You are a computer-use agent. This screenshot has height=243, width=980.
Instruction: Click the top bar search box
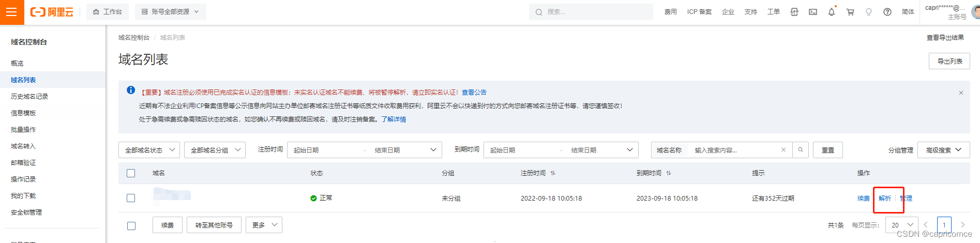(591, 12)
